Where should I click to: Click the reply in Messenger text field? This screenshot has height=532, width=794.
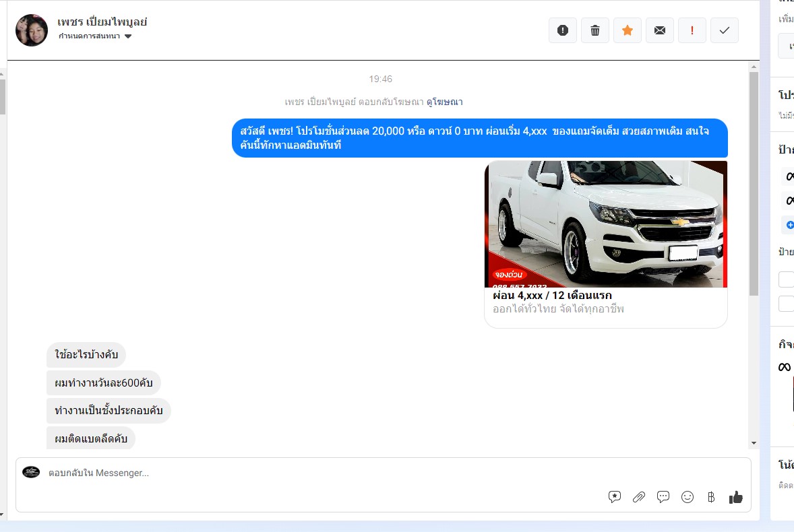pos(324,473)
